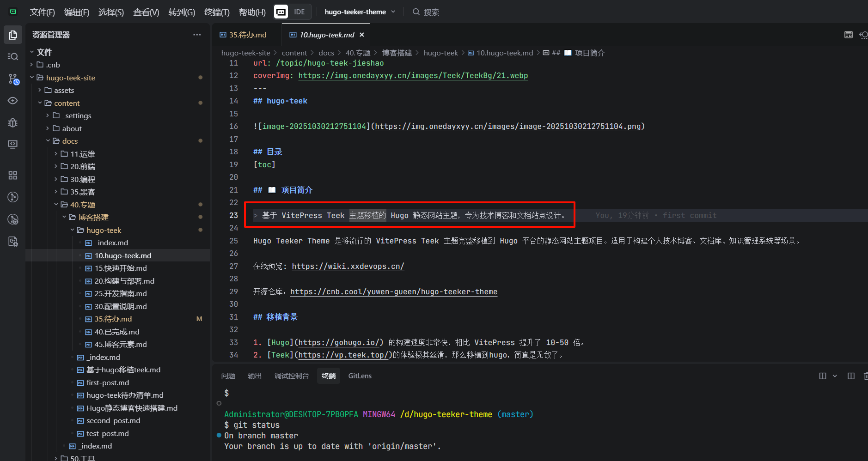Open the Search view in activity bar
The image size is (868, 461).
point(13,56)
